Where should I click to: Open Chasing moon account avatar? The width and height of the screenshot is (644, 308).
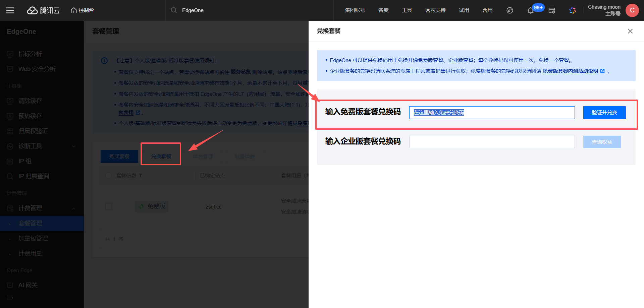tap(632, 10)
